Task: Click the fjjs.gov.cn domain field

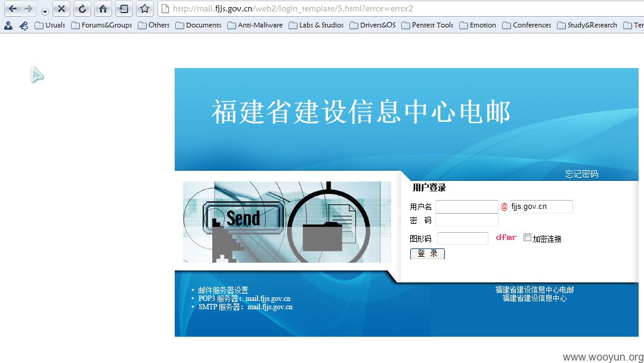Action: coord(541,207)
